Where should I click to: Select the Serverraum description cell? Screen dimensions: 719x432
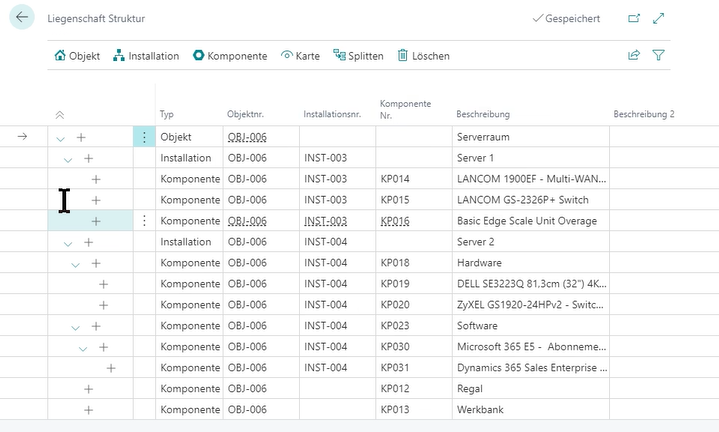click(x=531, y=137)
